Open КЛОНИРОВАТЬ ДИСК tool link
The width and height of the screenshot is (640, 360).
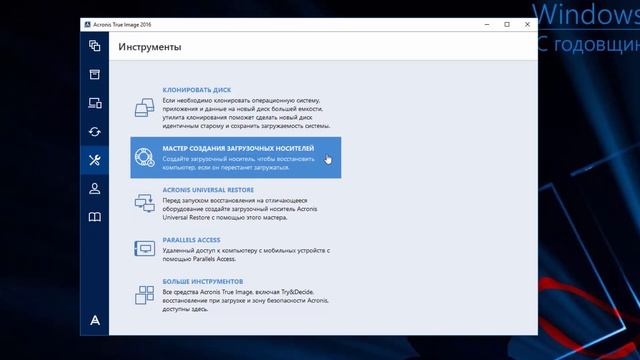(197, 90)
